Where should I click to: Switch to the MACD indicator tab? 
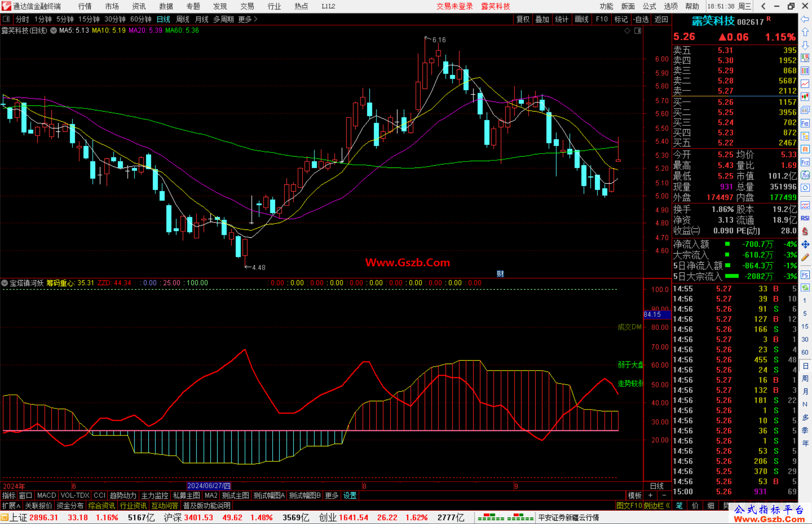point(47,495)
